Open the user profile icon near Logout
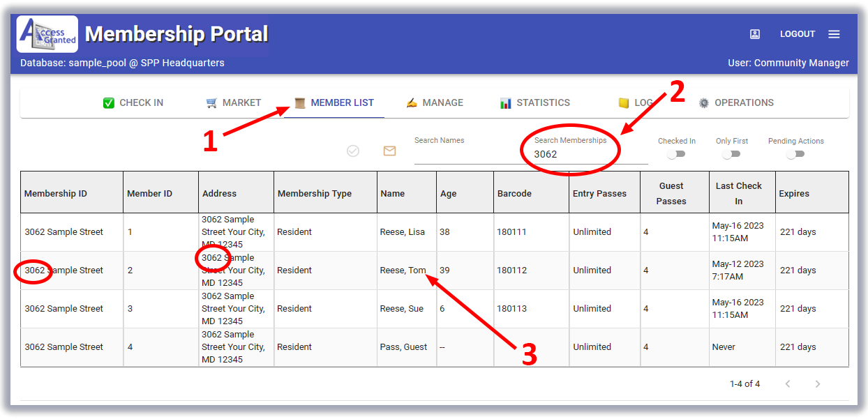868x419 pixels. pyautogui.click(x=754, y=34)
